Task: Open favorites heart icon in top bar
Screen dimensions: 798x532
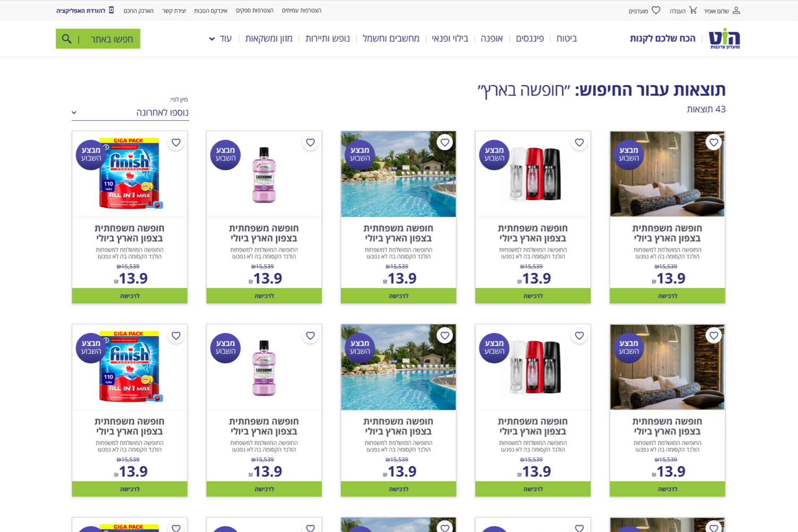Action: 656,10
